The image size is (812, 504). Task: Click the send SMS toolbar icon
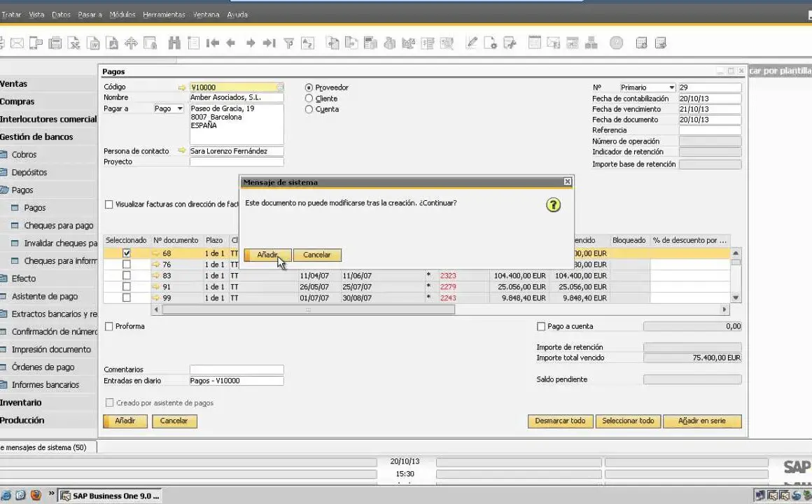click(x=36, y=43)
